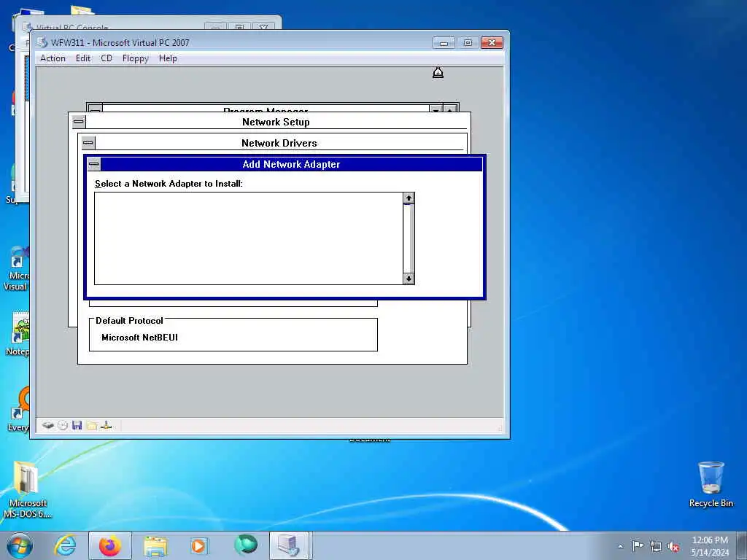The image size is (747, 560).
Task: Click the shared folder icon in status bar
Action: [x=92, y=425]
